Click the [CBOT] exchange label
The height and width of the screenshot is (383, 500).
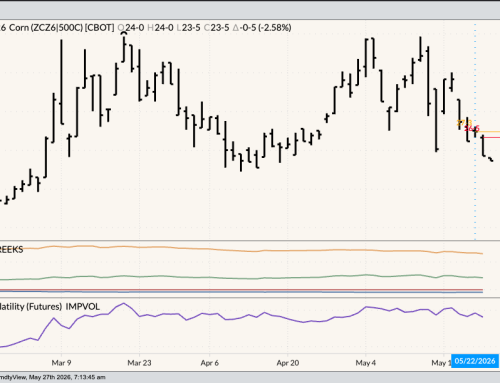(x=99, y=28)
